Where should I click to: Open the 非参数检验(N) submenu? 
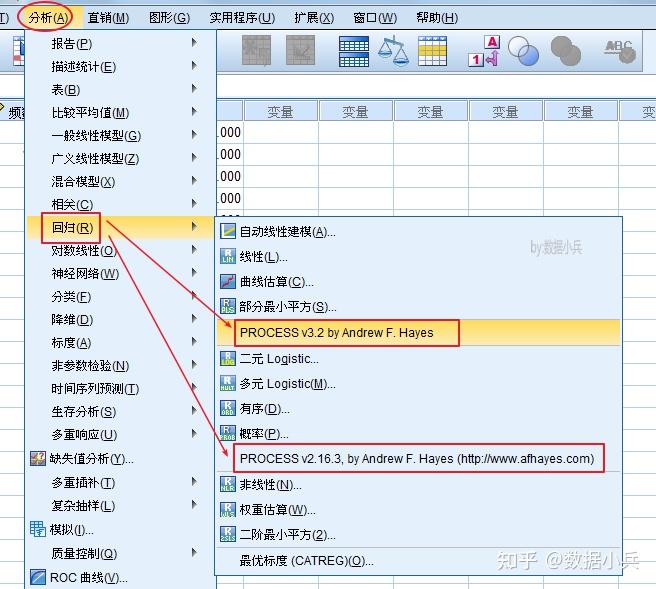120,366
